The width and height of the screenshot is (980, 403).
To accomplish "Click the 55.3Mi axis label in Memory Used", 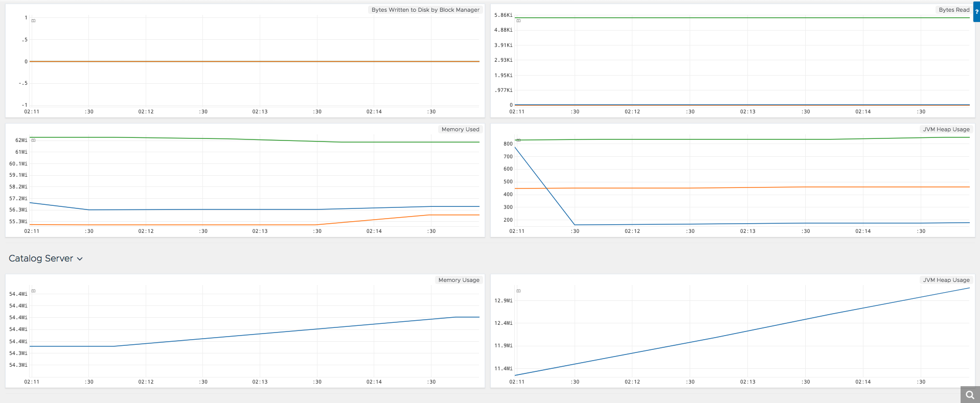I will click(18, 221).
